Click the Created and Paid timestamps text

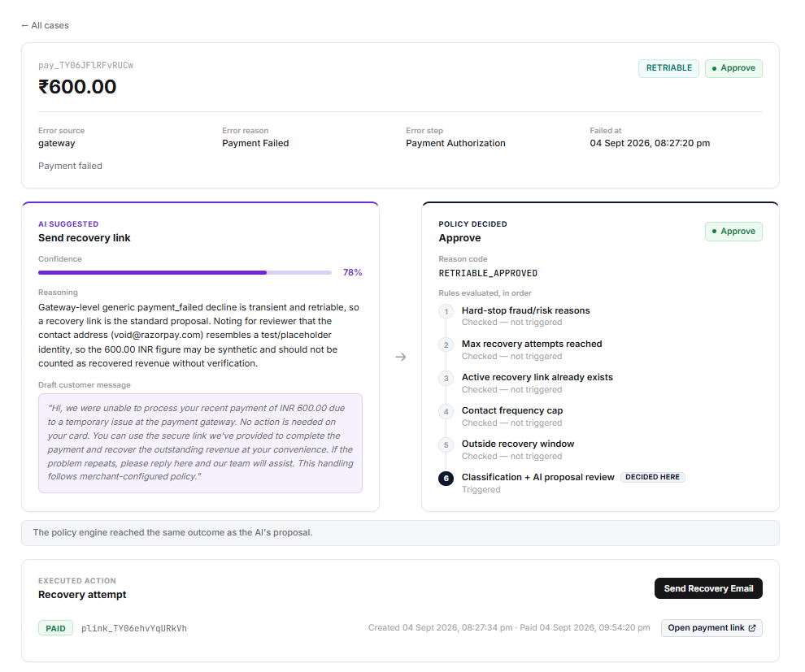[x=509, y=628]
